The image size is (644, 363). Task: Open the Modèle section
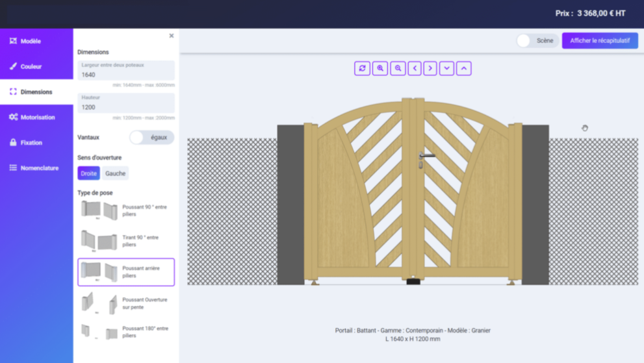[x=36, y=41]
